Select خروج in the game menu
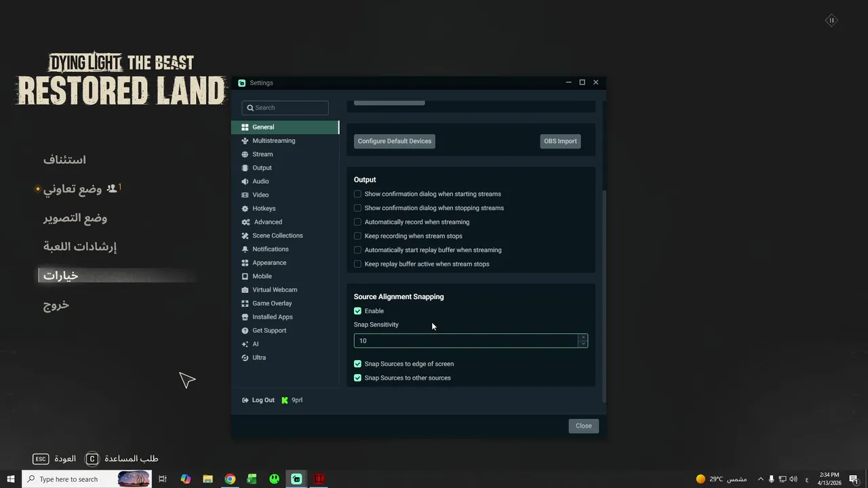868x488 pixels. (x=56, y=305)
